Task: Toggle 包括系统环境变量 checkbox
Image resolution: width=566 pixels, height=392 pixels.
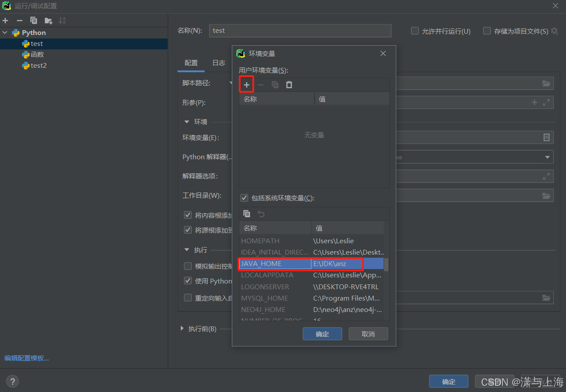Action: pos(244,198)
